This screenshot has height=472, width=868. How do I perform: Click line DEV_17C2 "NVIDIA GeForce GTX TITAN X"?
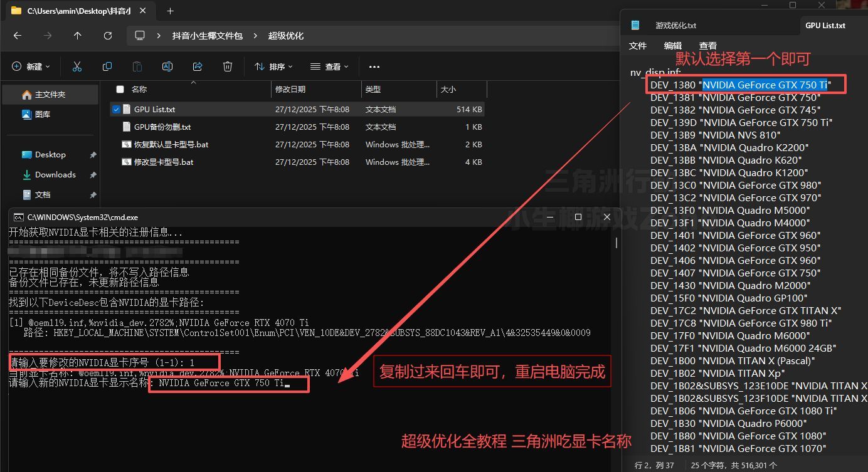coord(746,310)
